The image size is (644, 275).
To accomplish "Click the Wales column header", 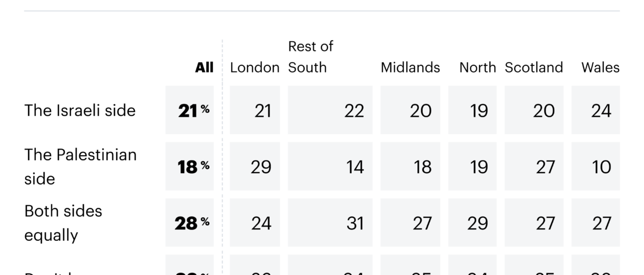I will tap(600, 68).
